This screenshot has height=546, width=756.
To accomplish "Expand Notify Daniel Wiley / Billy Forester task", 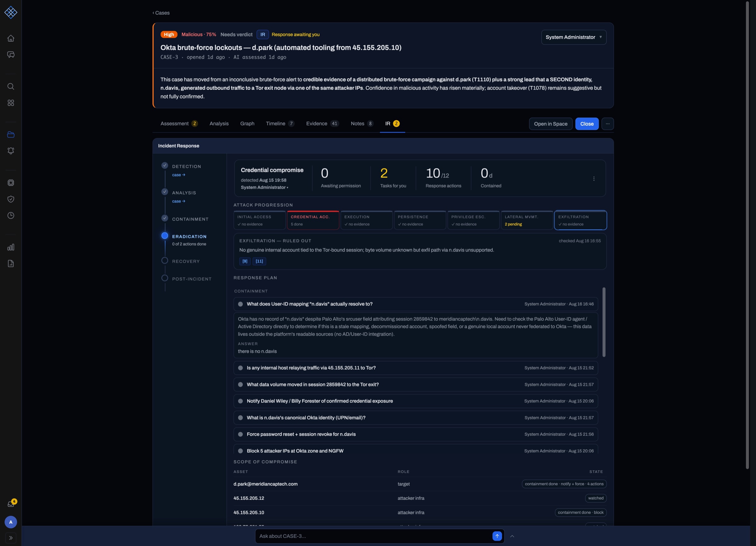I will 416,401.
